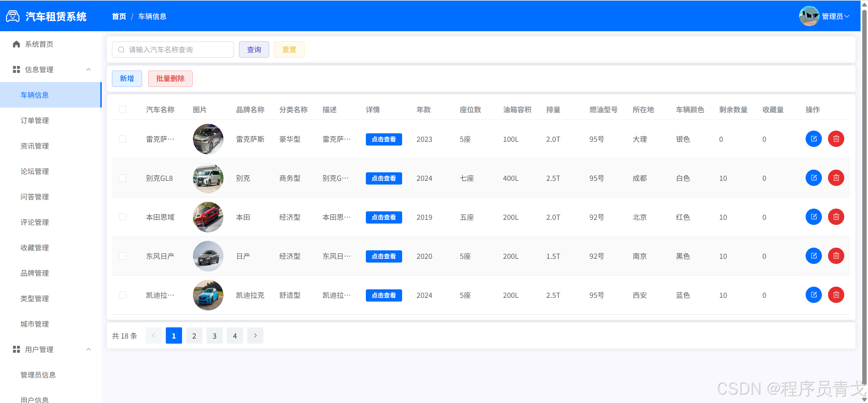
Task: Click the grid icon next to 信息管理
Action: coord(16,70)
